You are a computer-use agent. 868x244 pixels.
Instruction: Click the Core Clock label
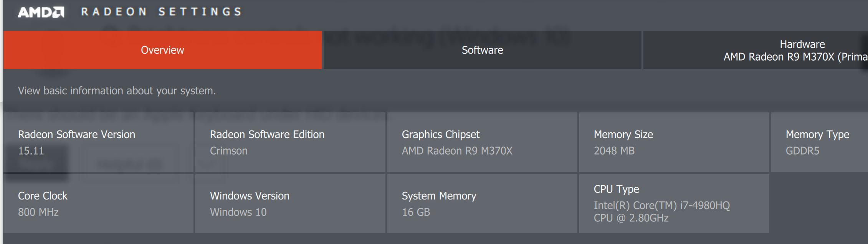point(43,196)
